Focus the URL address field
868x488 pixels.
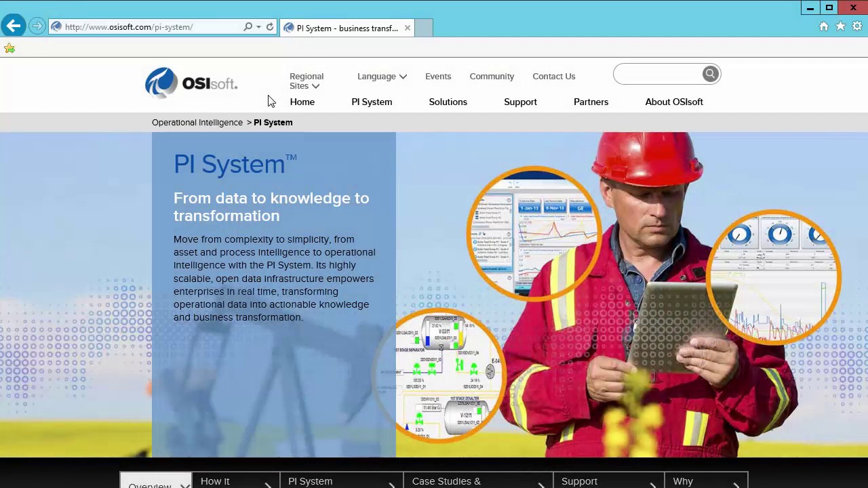(x=152, y=27)
